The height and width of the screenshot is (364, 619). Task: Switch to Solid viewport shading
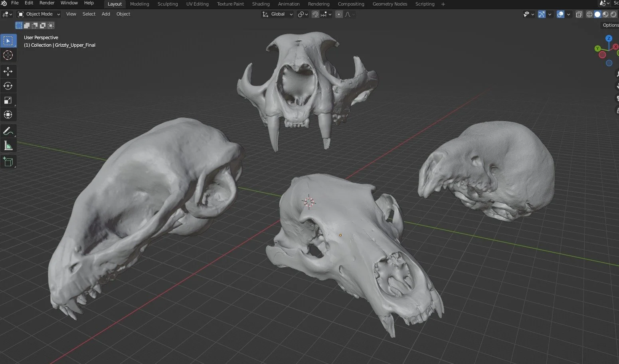597,14
